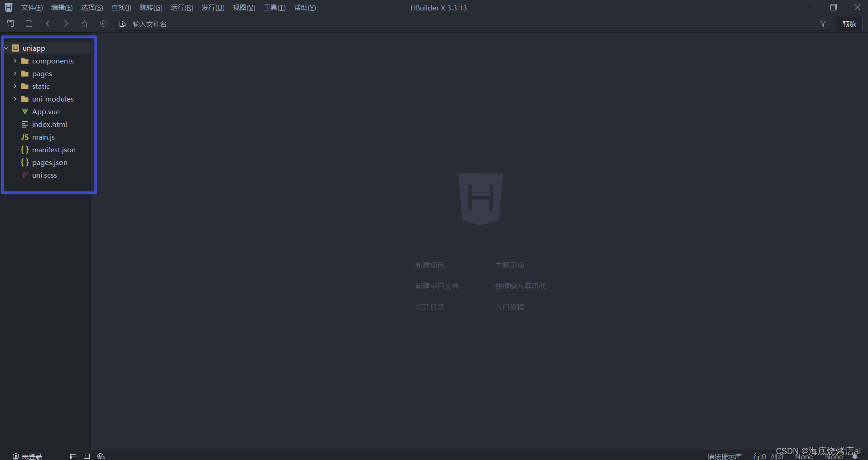Open the 工具(T) menu
The width and height of the screenshot is (868, 460).
[x=275, y=8]
